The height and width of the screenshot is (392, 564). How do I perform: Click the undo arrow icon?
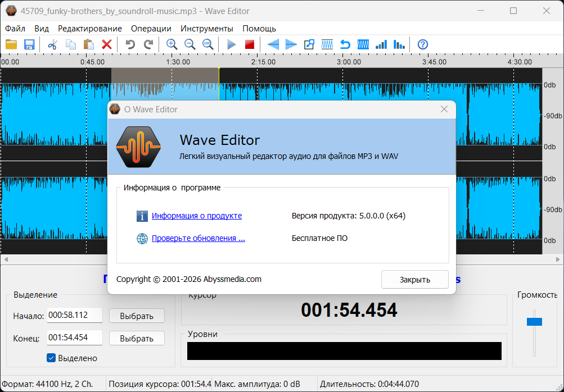130,44
